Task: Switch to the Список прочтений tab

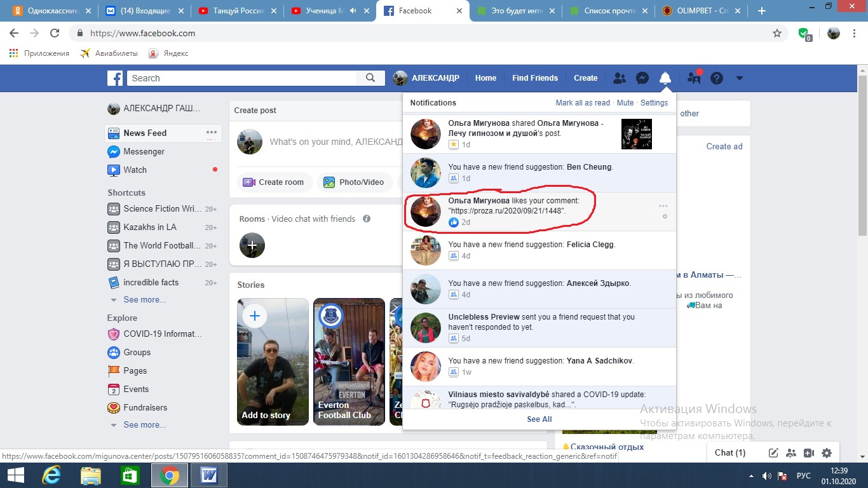Action: 609,11
